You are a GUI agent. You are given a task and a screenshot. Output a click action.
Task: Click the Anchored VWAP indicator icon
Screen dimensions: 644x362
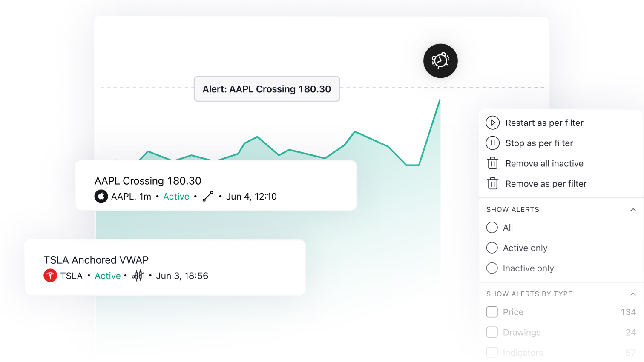point(138,276)
